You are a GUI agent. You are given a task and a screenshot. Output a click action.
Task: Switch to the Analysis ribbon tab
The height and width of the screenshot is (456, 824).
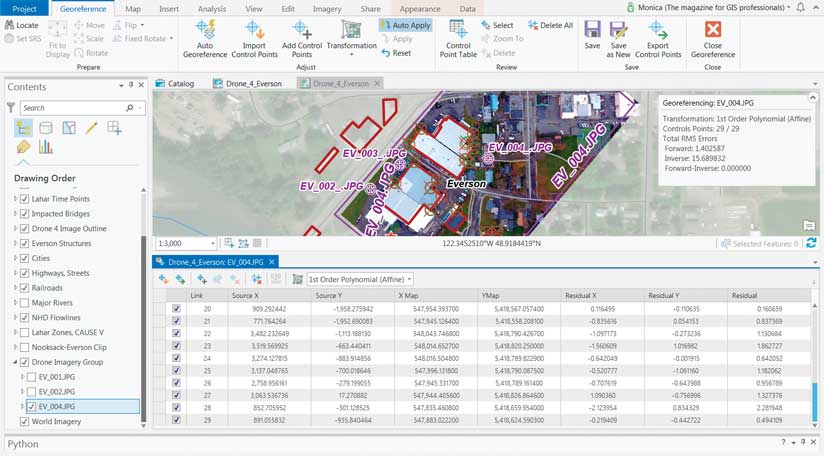[x=212, y=9]
